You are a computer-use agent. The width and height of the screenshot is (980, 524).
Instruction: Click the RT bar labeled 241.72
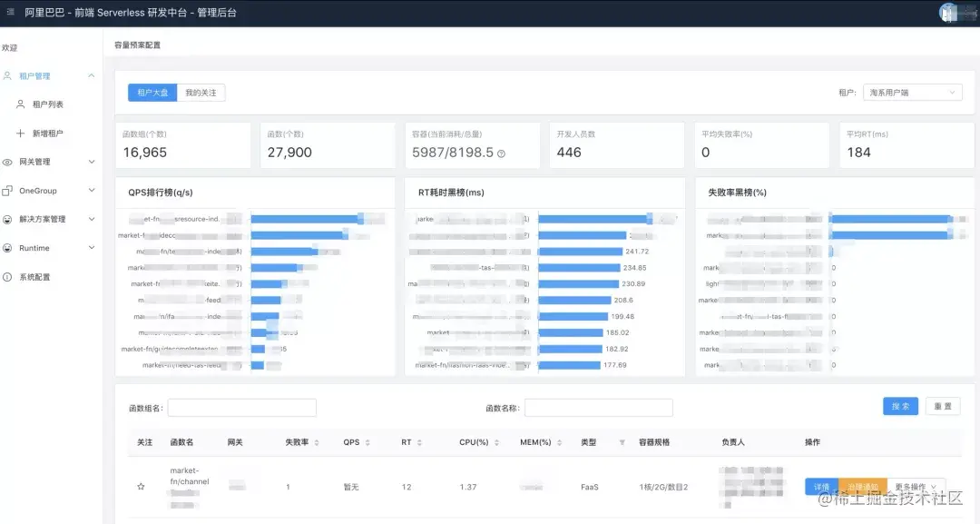coord(580,252)
